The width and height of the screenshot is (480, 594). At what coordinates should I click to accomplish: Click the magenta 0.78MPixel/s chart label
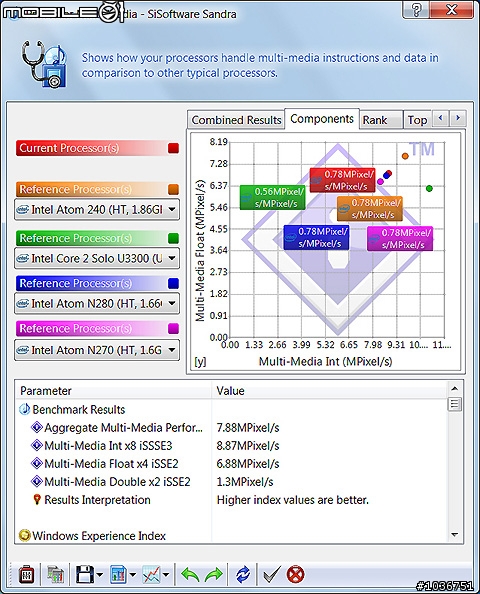click(400, 238)
